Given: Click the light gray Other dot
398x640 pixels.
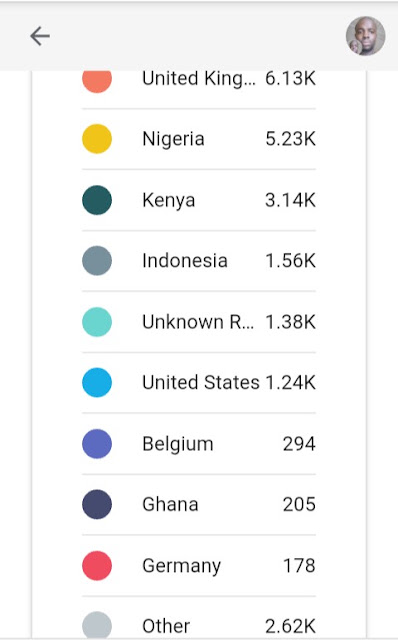Looking at the screenshot, I should [x=97, y=625].
